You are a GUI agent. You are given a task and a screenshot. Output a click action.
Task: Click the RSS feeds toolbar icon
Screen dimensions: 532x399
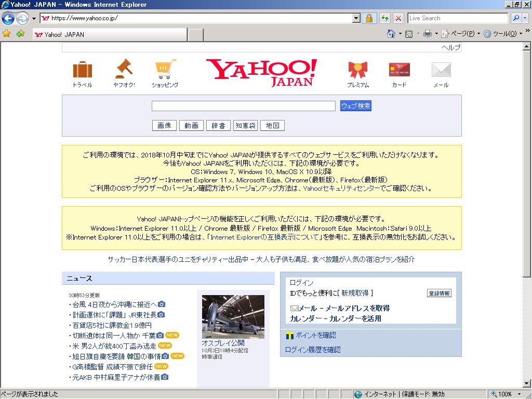[x=409, y=34]
